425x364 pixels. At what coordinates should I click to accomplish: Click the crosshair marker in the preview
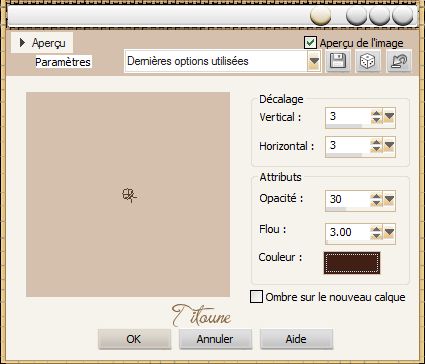tap(129, 195)
